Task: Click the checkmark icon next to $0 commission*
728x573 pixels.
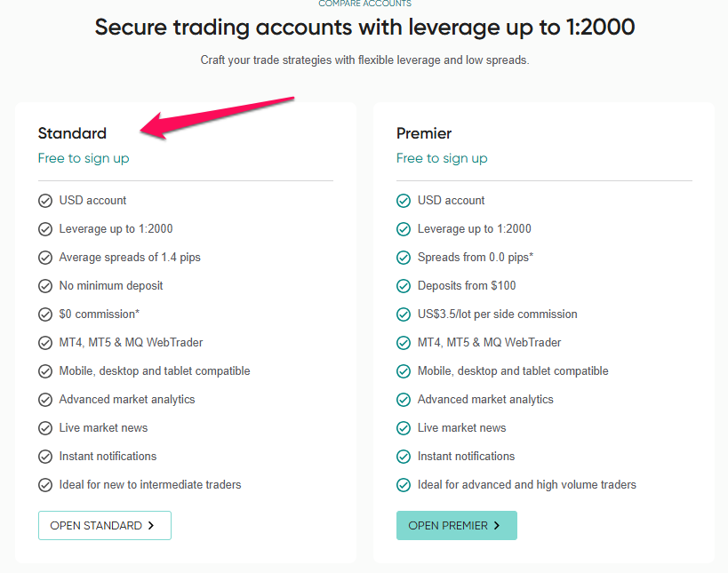Action: pyautogui.click(x=45, y=314)
